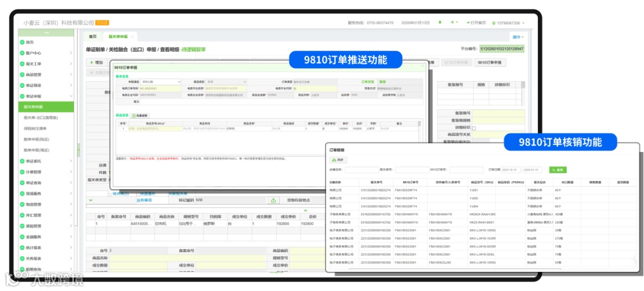This screenshot has height=291, width=644.
Task: Click the green icon beside 首页 in sidebar
Action: click(22, 42)
